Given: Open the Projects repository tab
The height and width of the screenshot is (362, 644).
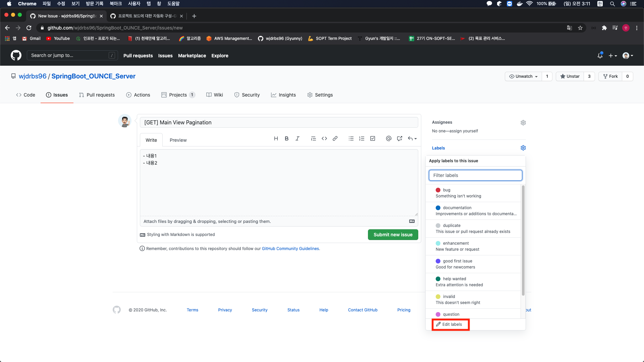Looking at the screenshot, I should (178, 95).
